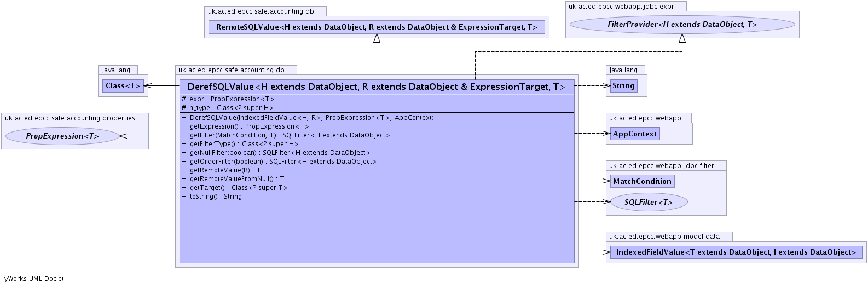The image size is (868, 288).
Task: Click the yWorks UML Doclet text
Action: pos(34,279)
